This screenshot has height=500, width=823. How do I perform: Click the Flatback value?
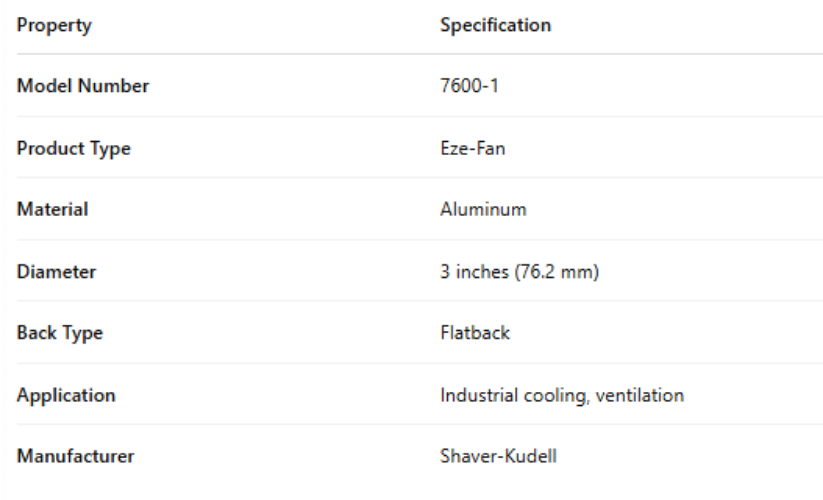coord(475,333)
